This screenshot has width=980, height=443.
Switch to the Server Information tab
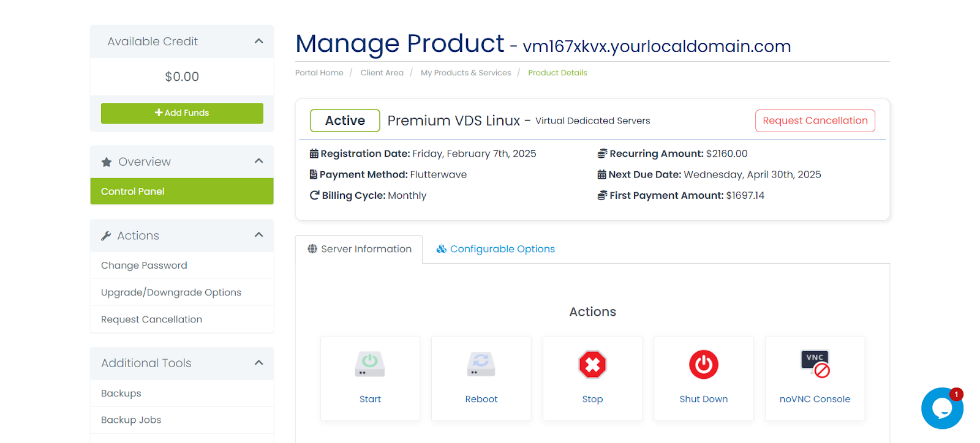(359, 249)
